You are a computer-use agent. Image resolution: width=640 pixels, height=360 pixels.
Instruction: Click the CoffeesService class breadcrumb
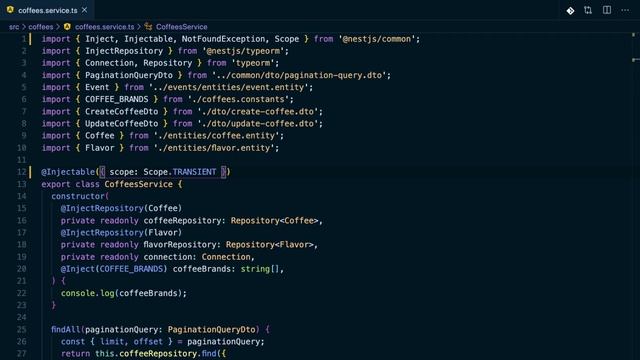click(x=182, y=27)
